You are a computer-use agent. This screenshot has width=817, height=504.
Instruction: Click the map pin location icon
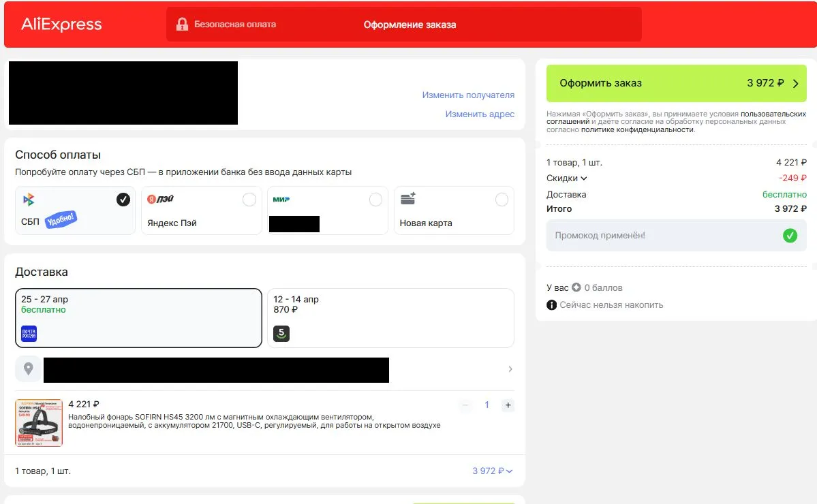(x=28, y=369)
